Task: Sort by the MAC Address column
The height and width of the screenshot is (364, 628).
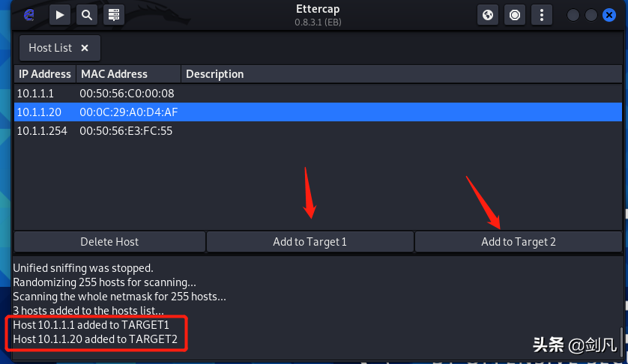Action: [129, 74]
